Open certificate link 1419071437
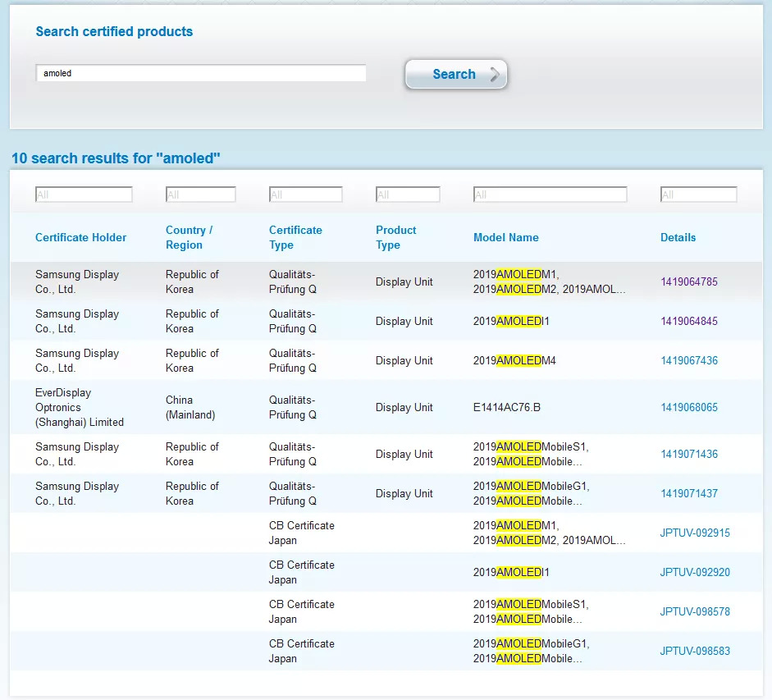Image resolution: width=772 pixels, height=700 pixels. [x=689, y=494]
